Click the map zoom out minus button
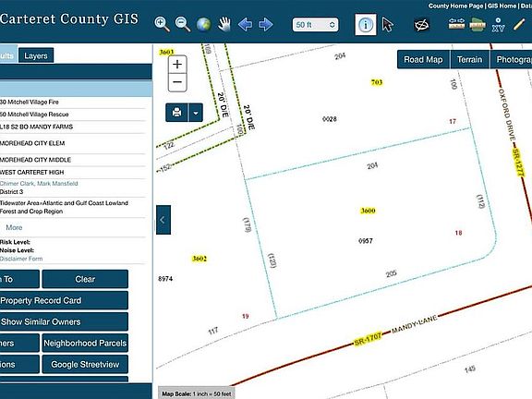532x399 pixels. (x=177, y=82)
